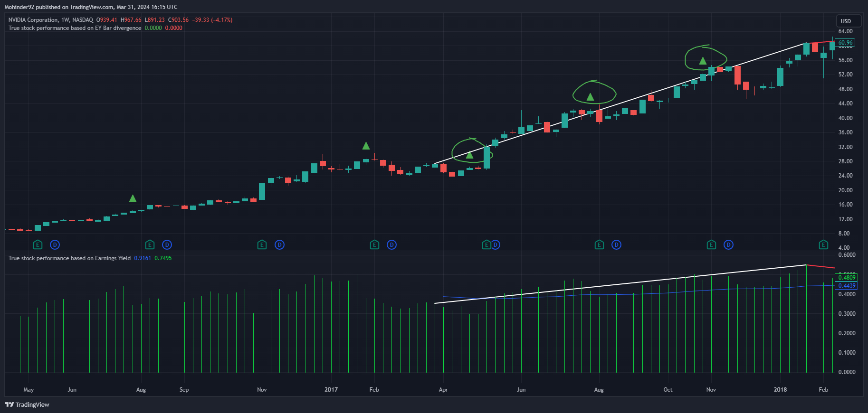Click the Sep label on time axis
The image size is (868, 413).
pos(184,390)
